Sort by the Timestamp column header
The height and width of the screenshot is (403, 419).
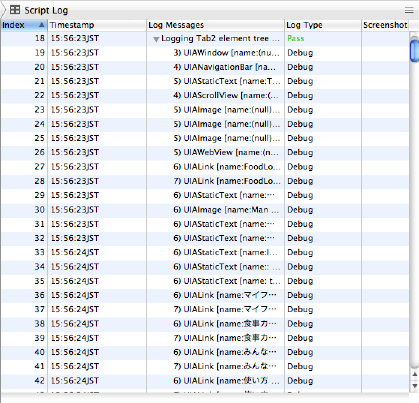coord(97,25)
